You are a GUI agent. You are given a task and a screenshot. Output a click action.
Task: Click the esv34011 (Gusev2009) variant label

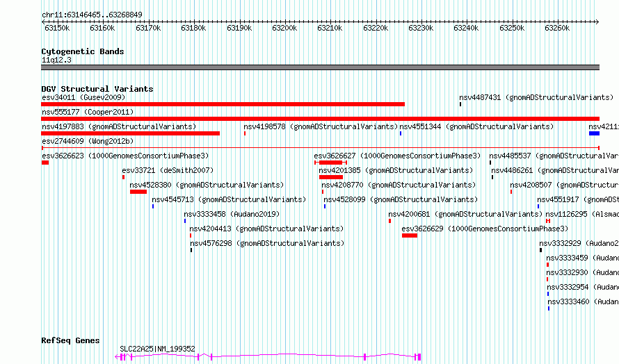tap(83, 97)
